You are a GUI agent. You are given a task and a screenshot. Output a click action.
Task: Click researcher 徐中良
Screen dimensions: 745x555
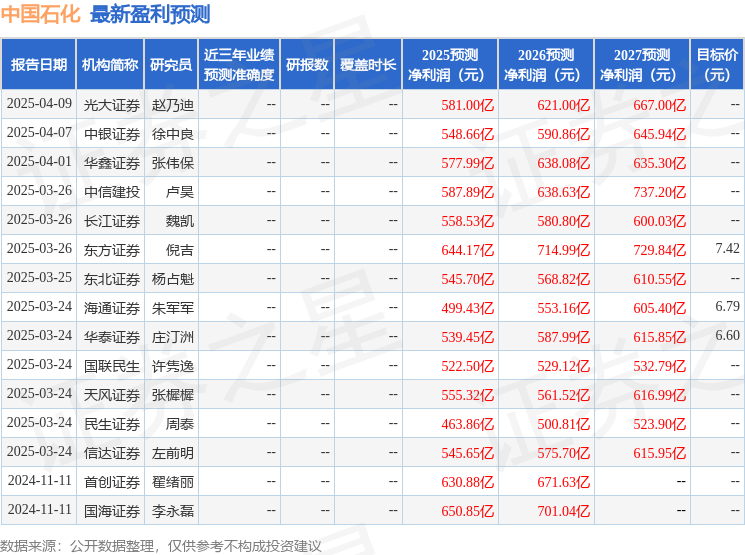pos(172,134)
